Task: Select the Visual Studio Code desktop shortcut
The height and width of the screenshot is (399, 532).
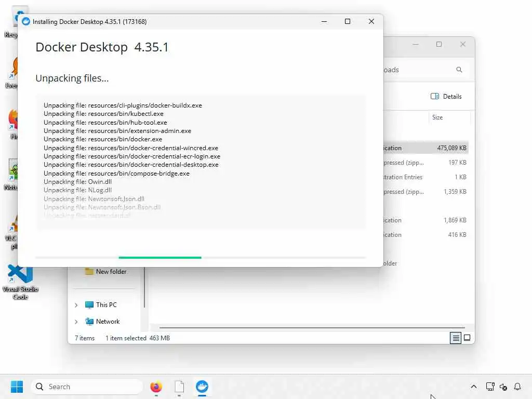Action: pyautogui.click(x=20, y=282)
